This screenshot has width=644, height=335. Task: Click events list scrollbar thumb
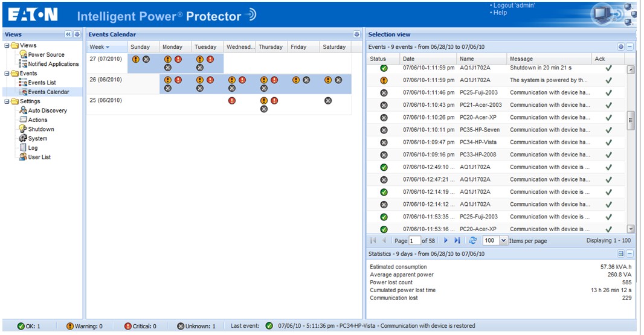click(631, 120)
